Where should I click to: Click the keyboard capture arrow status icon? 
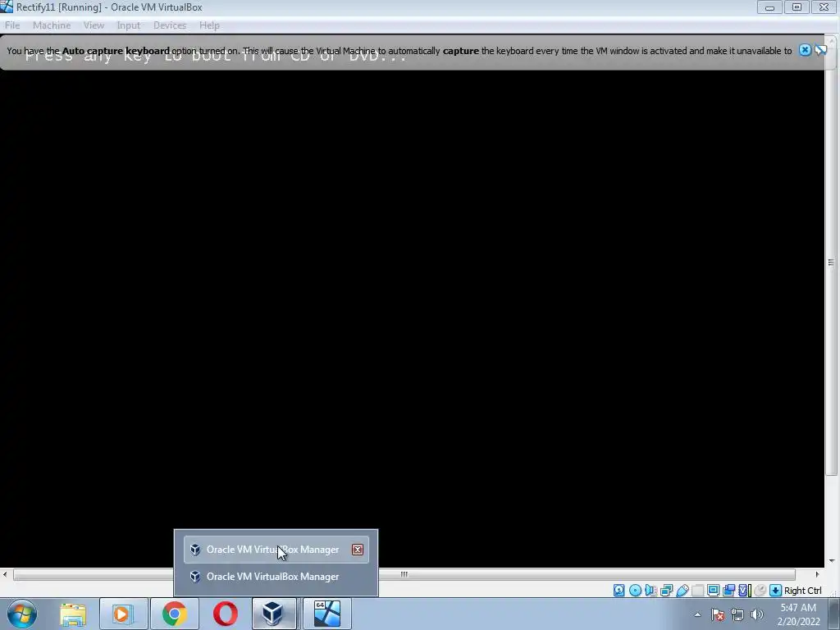(x=775, y=591)
